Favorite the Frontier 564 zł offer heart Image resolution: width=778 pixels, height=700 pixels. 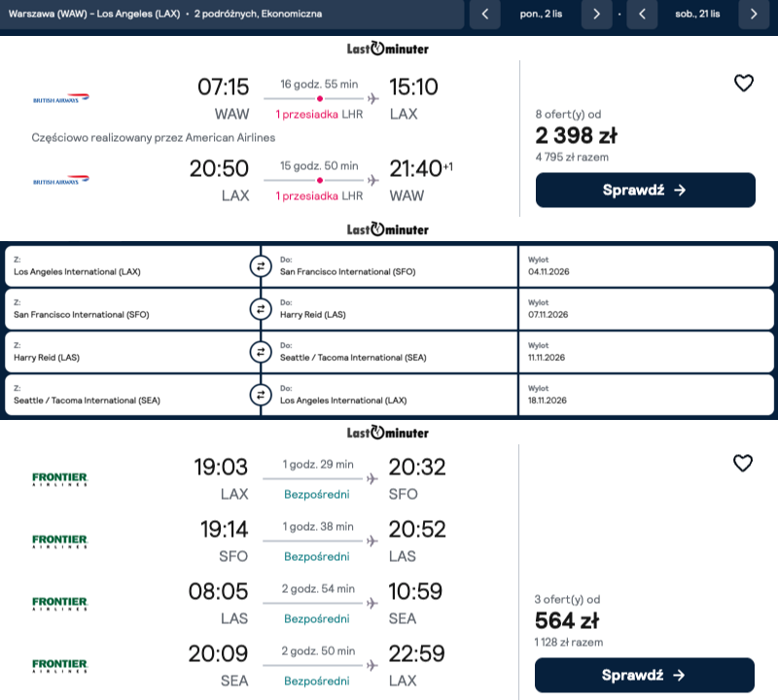[743, 464]
